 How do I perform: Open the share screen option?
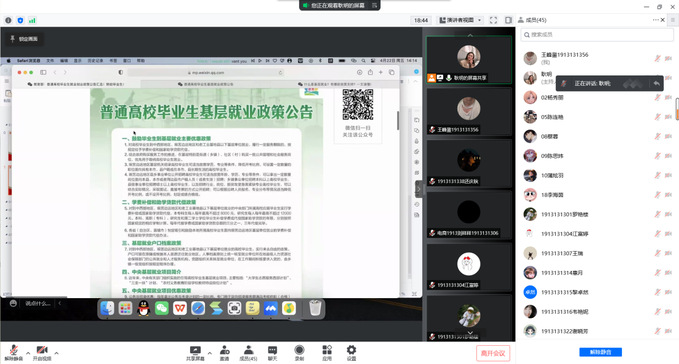(x=195, y=353)
